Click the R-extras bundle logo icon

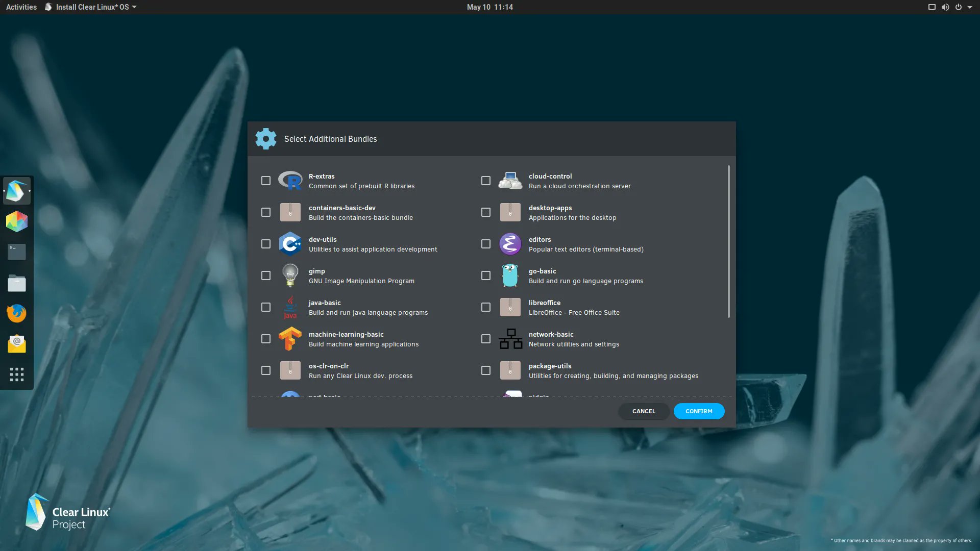(290, 181)
